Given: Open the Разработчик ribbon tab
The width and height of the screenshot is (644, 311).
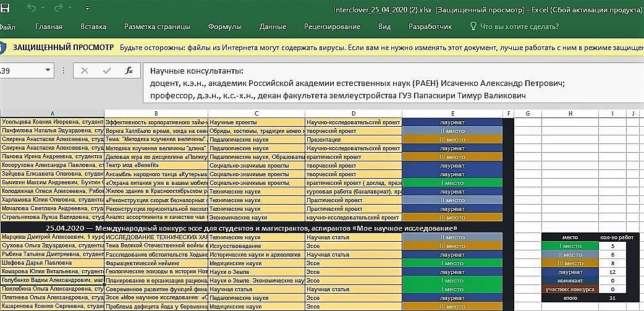Looking at the screenshot, I should (430, 27).
